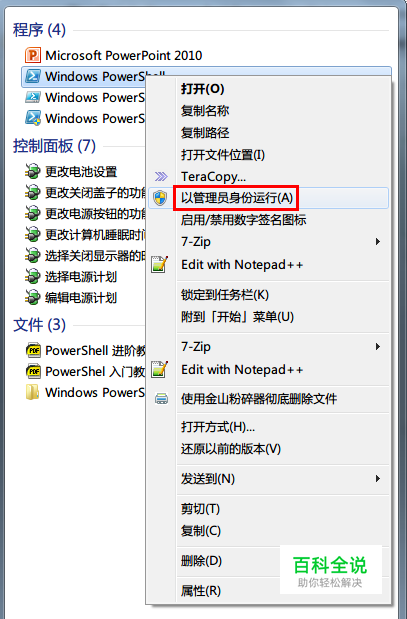Choose 属性(R) at the menu bottom
The width and height of the screenshot is (407, 619).
[x=201, y=591]
